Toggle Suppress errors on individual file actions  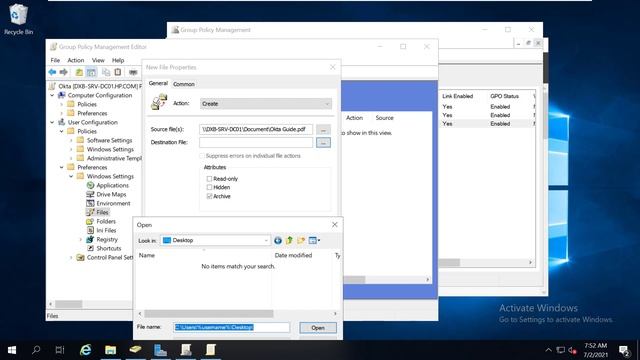point(202,156)
